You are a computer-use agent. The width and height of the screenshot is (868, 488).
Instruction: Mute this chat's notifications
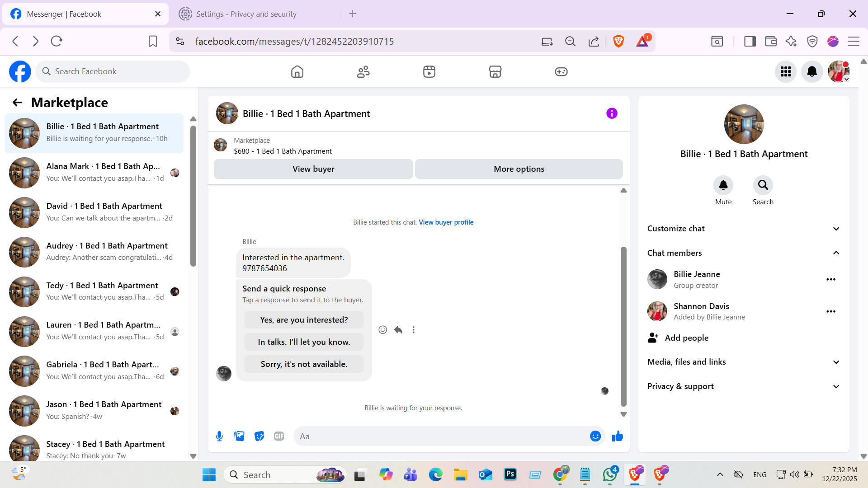pyautogui.click(x=723, y=185)
